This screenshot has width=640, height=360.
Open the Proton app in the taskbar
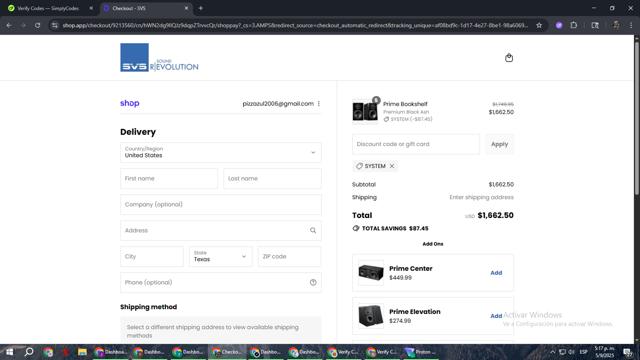[420, 352]
